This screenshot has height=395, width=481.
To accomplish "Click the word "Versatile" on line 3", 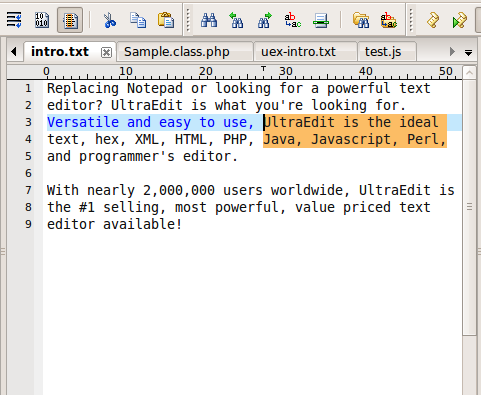I will coord(83,122).
